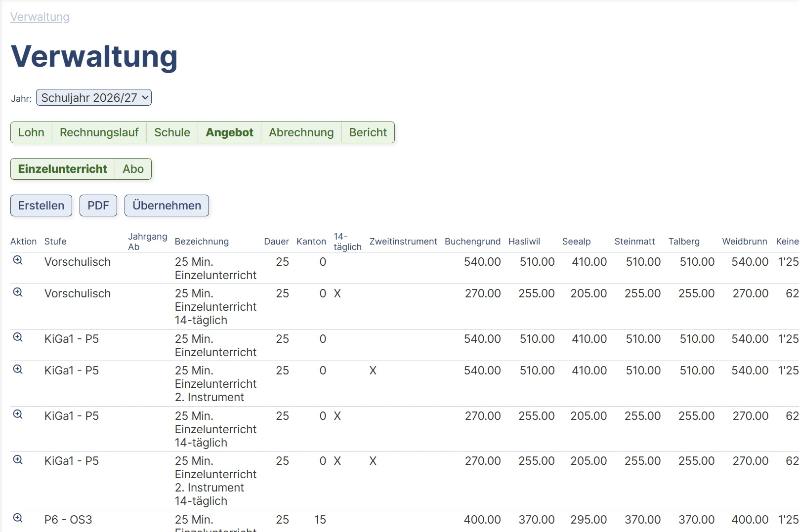
Task: Click the Buchengrund column header
Action: (x=473, y=242)
